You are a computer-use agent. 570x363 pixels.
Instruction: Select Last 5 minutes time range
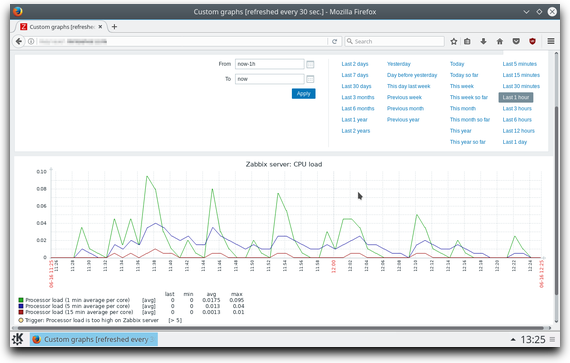tap(519, 64)
